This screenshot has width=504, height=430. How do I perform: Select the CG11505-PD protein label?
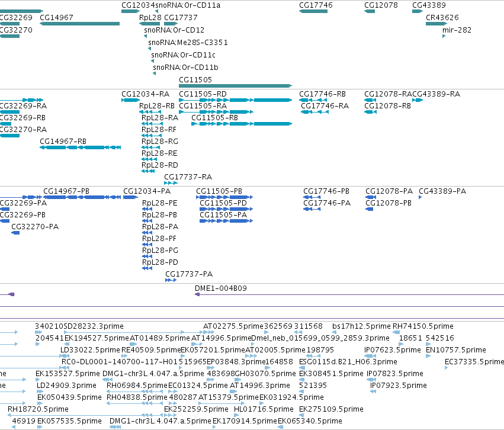coord(223,203)
